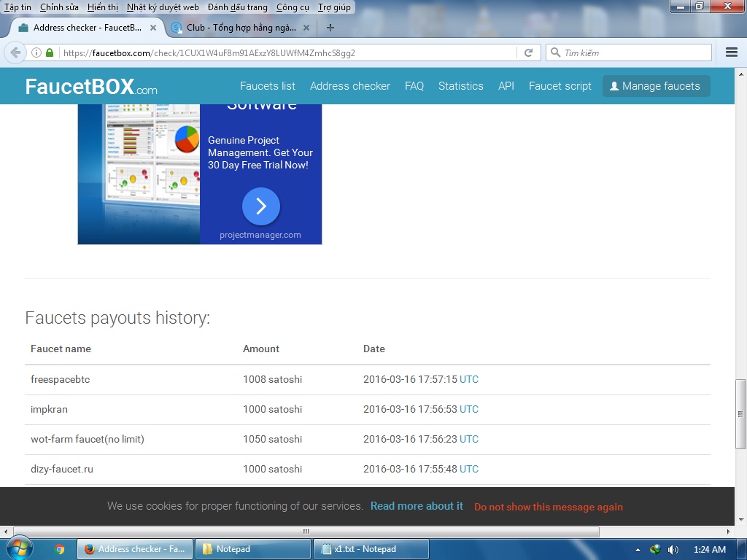Open a new tab with the plus button
747x560 pixels.
330,28
